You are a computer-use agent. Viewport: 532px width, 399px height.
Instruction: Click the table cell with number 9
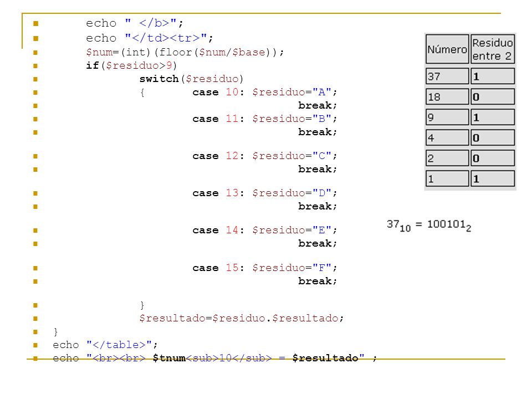point(447,117)
